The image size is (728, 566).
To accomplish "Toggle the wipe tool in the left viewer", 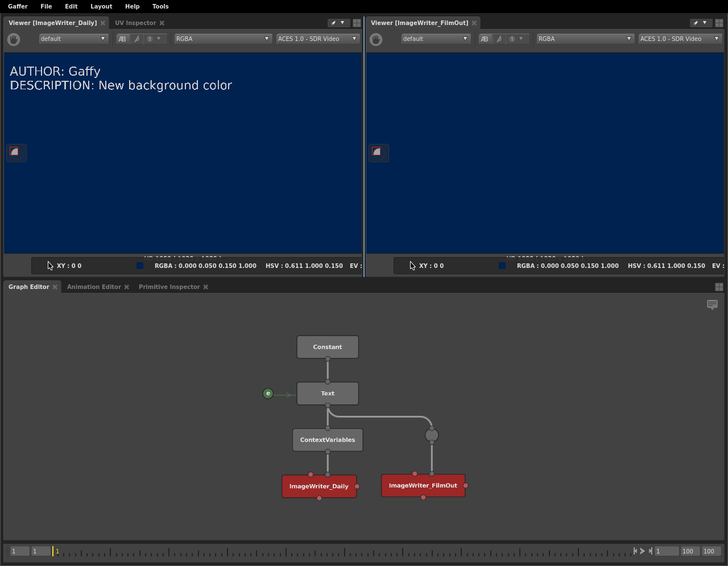I will [x=136, y=39].
